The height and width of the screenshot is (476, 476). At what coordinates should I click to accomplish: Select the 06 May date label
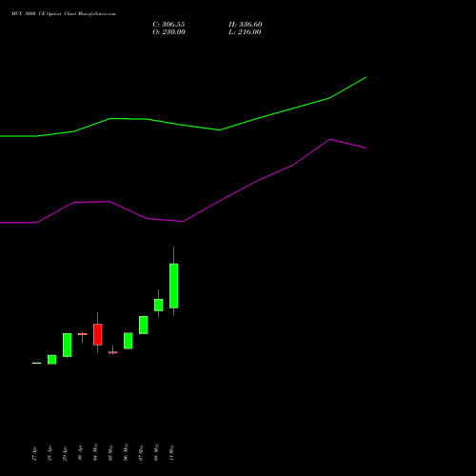(126, 452)
